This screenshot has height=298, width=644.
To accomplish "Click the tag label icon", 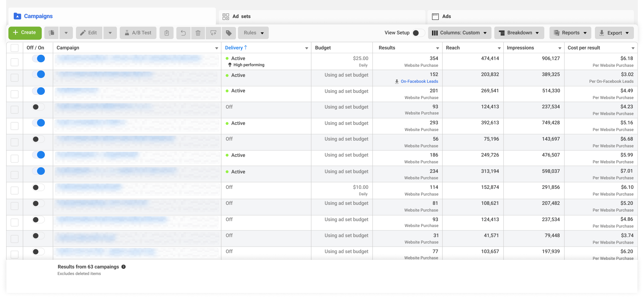I will pyautogui.click(x=229, y=33).
